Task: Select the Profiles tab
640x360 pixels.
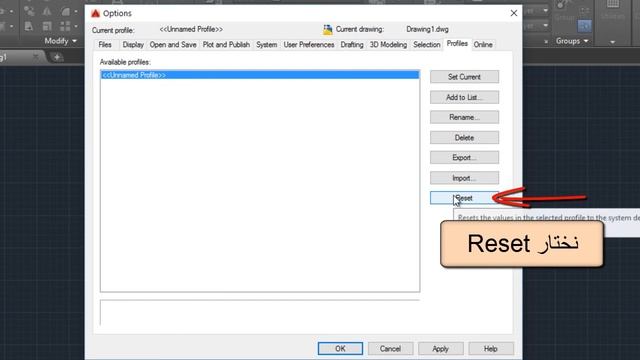Action: 457,43
